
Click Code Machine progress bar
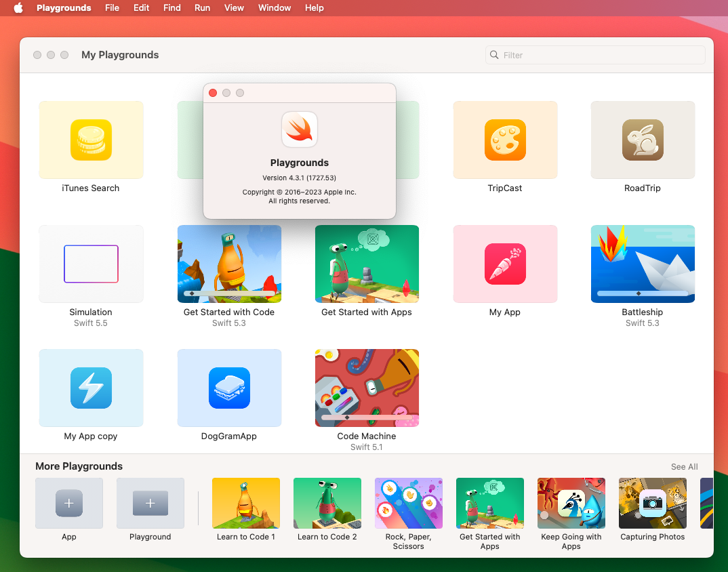point(367,417)
